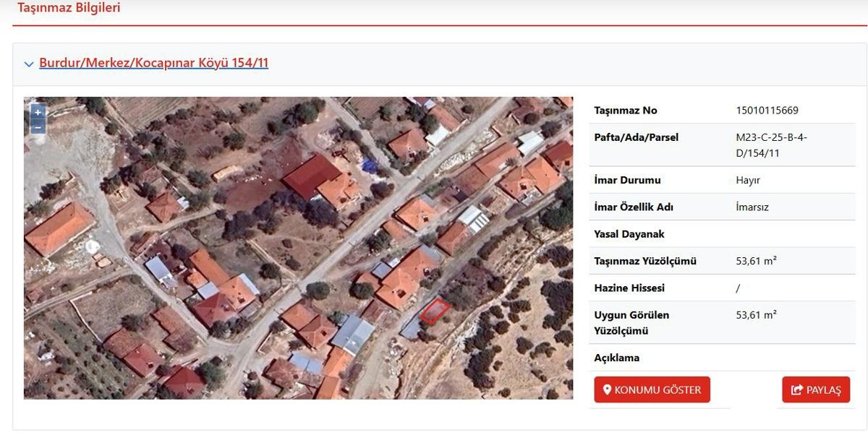
Task: Zoom in on the satellite map
Action: click(x=38, y=112)
